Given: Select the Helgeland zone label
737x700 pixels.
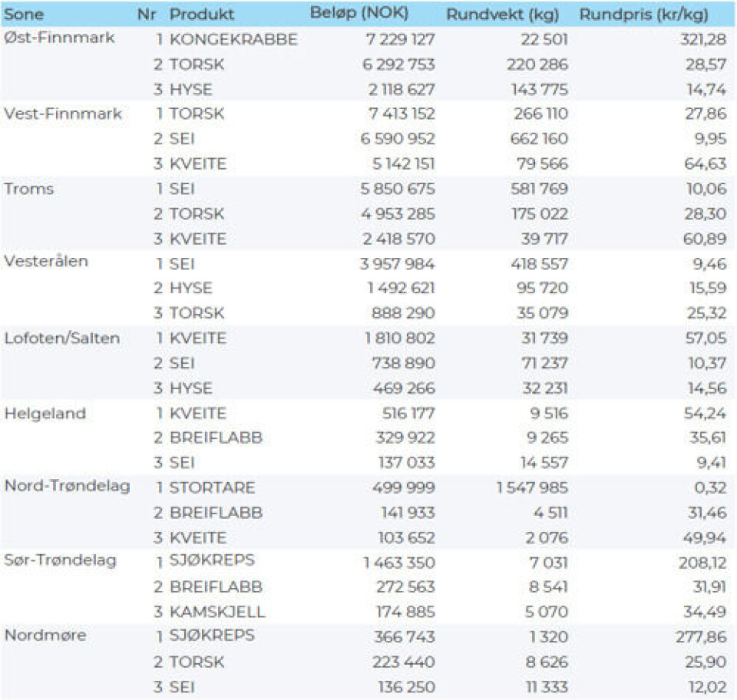Looking at the screenshot, I should 45,413.
